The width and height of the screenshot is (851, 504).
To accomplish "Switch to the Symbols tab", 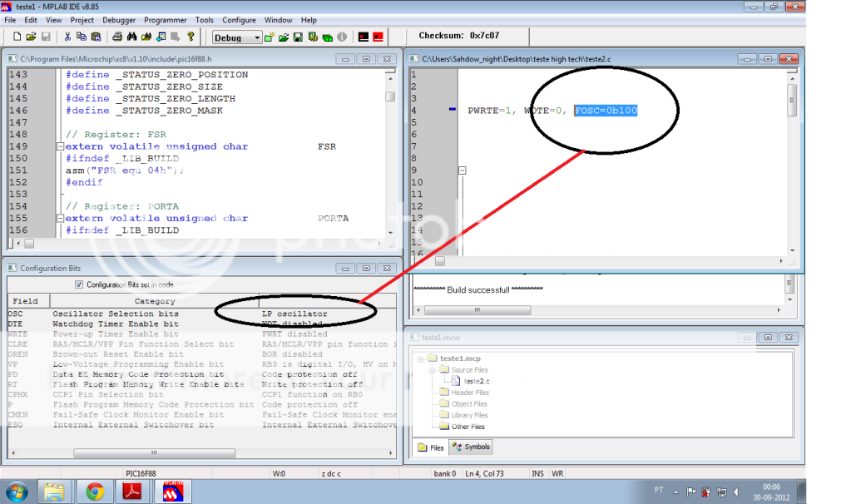I will click(471, 447).
